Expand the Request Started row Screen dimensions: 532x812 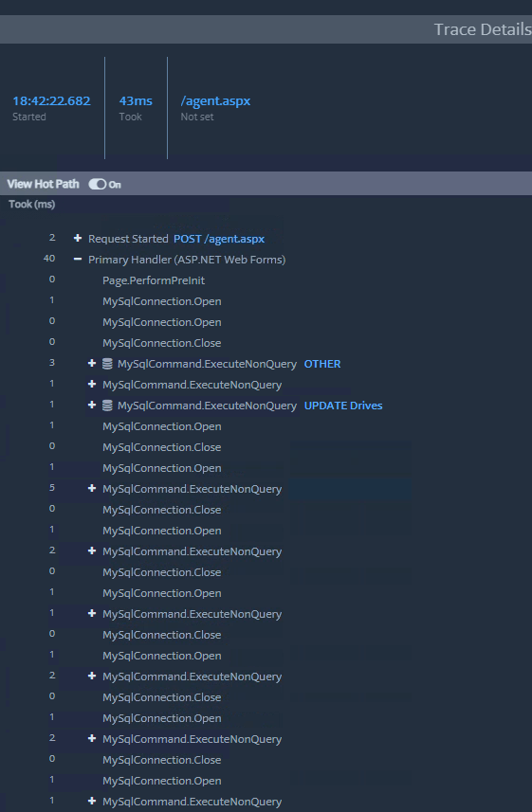click(x=78, y=238)
